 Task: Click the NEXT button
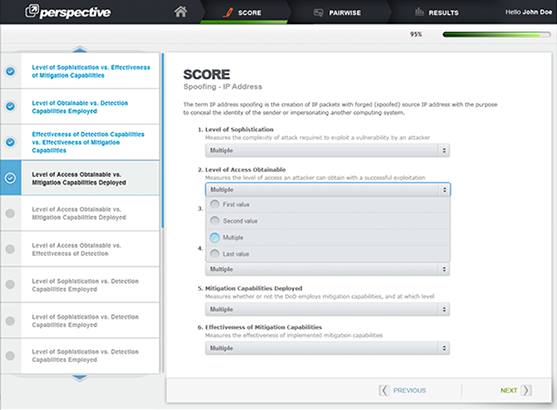click(516, 390)
